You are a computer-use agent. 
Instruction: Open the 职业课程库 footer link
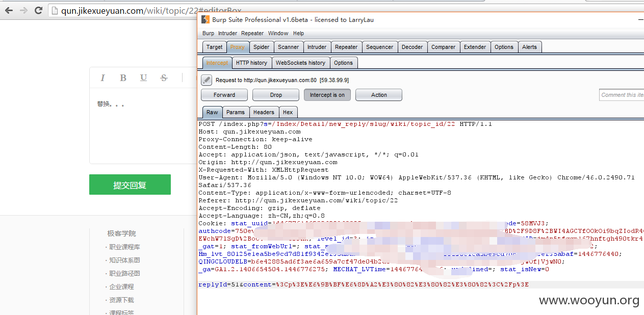click(124, 247)
